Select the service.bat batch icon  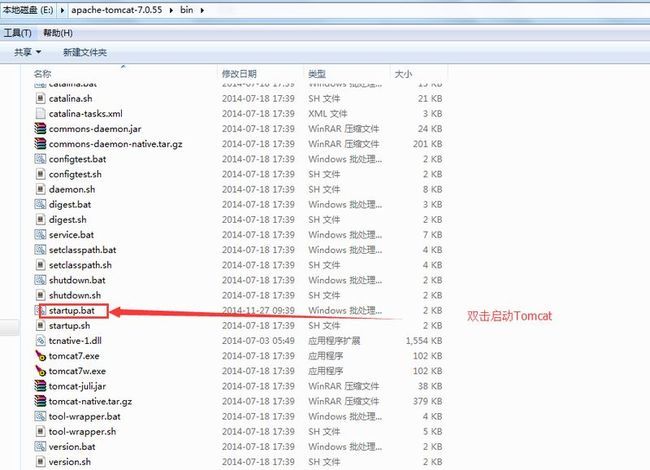click(x=40, y=235)
